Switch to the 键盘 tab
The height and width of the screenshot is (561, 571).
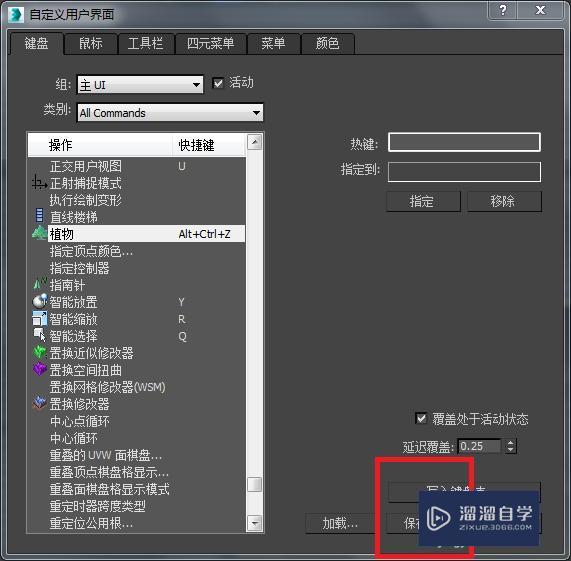click(x=36, y=44)
